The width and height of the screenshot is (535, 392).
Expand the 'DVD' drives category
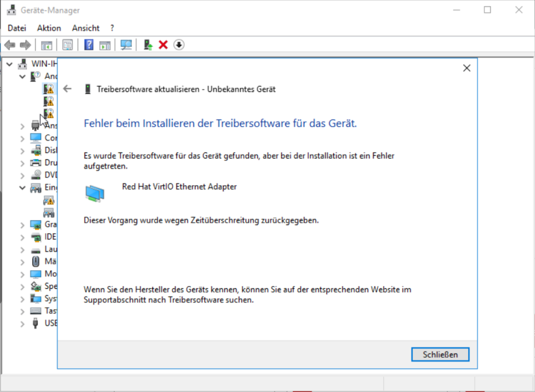[x=22, y=175]
